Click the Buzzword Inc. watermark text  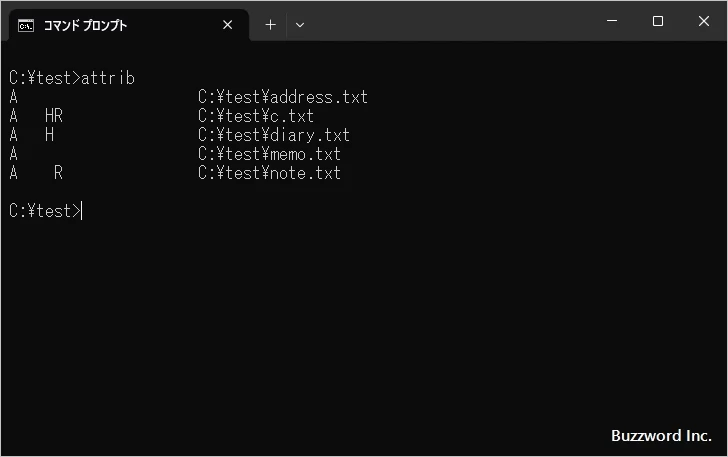tap(661, 436)
